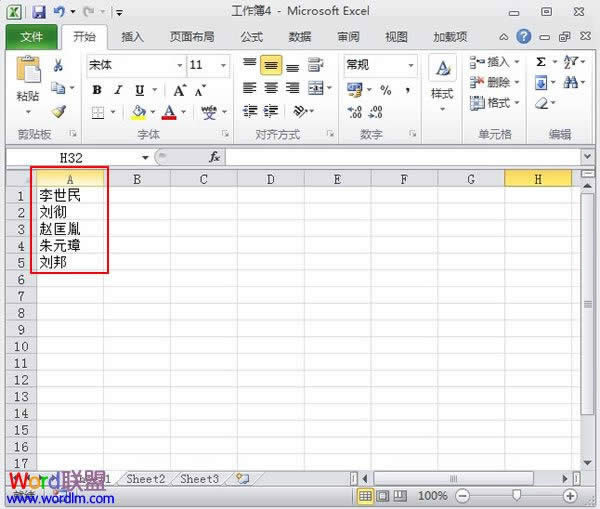Toggle Italic formatting
Image resolution: width=600 pixels, height=509 pixels.
pyautogui.click(x=118, y=90)
